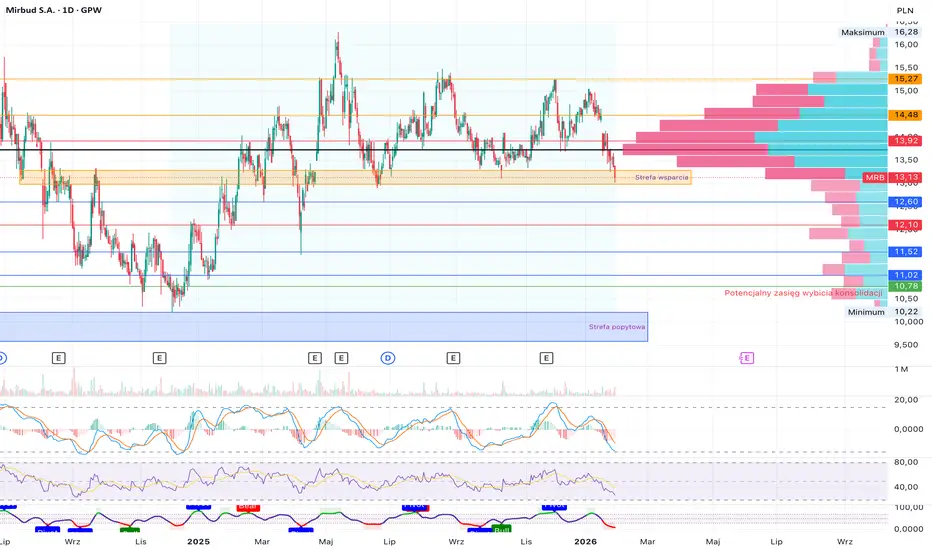The image size is (932, 550).
Task: Click the red 13,92 price level label
Action: click(905, 141)
